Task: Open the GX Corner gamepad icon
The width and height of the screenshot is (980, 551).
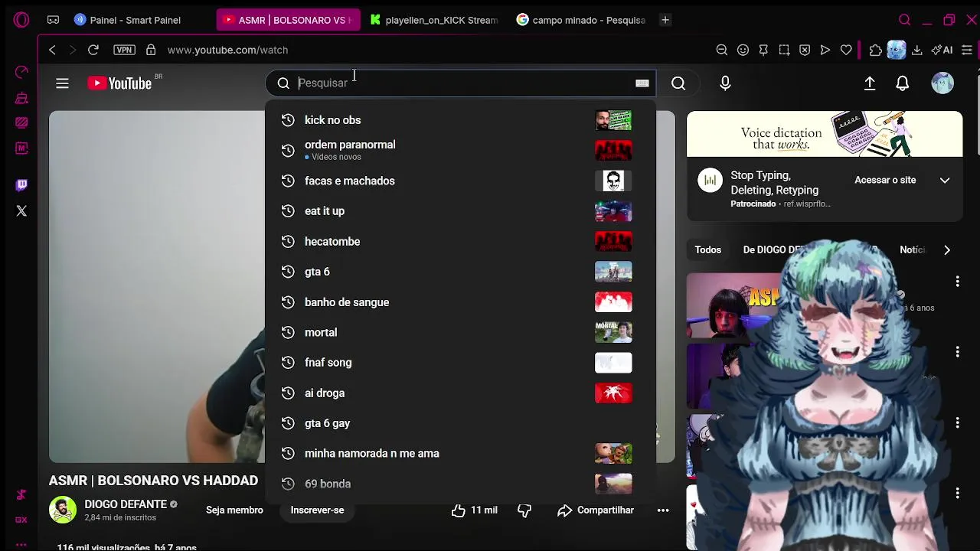Action: [x=53, y=20]
